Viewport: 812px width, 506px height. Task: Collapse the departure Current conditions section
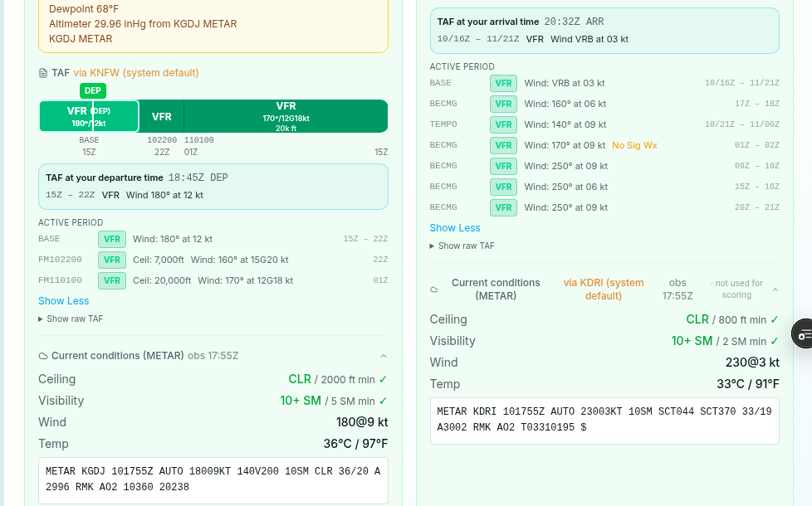pyautogui.click(x=384, y=356)
